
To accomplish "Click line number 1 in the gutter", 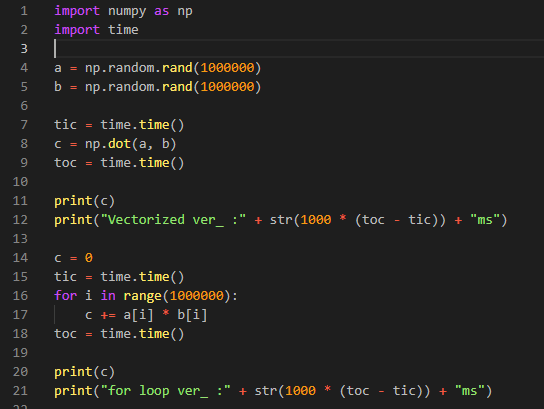I will (x=24, y=11).
